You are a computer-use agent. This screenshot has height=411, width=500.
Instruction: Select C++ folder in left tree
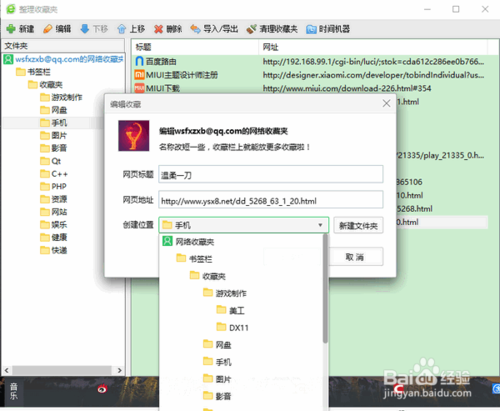(54, 174)
